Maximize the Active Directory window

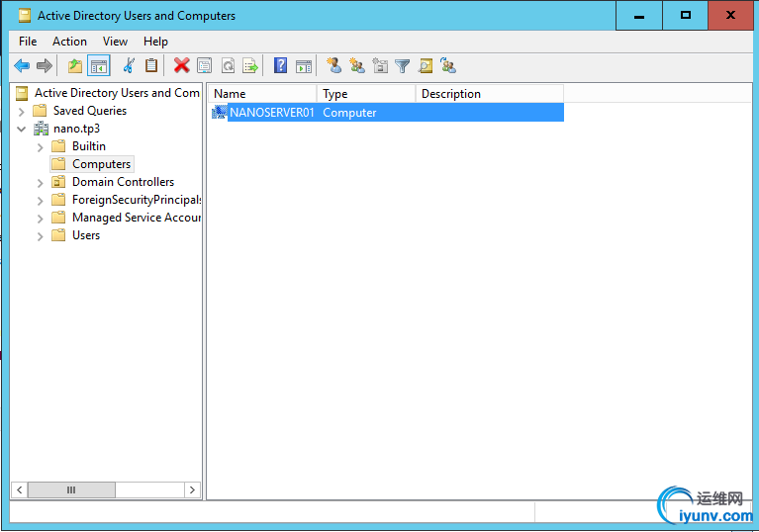pos(685,16)
